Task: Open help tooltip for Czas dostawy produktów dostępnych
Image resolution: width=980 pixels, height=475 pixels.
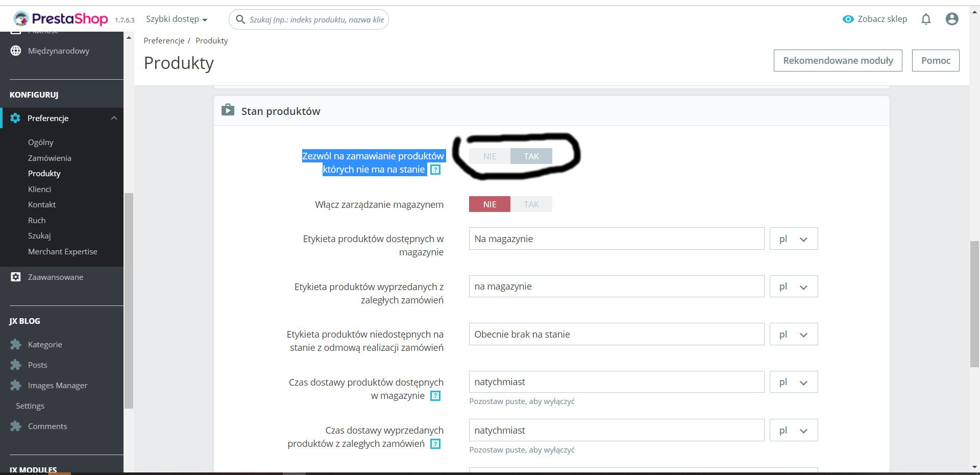Action: [x=435, y=396]
